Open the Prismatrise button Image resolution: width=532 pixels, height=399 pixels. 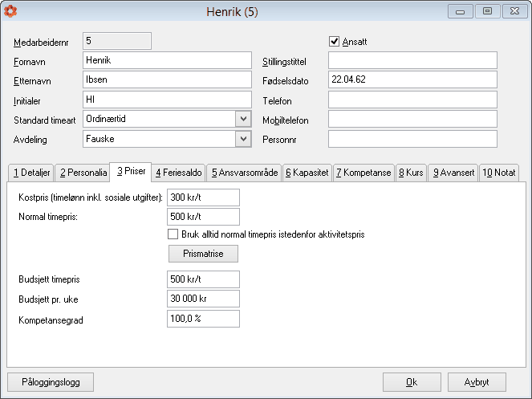pyautogui.click(x=203, y=254)
